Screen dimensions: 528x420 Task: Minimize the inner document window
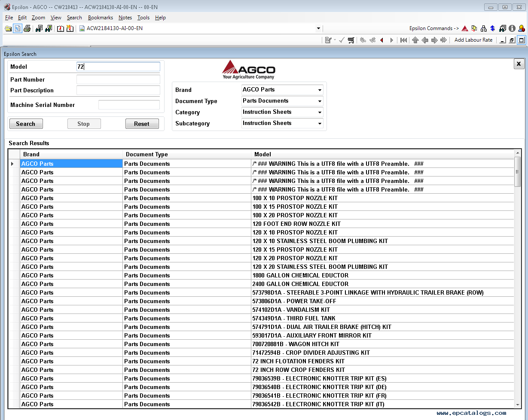click(503, 40)
